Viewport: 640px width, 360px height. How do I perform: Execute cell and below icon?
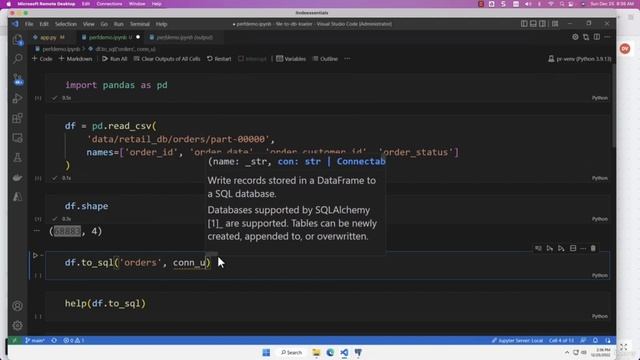pyautogui.click(x=561, y=248)
